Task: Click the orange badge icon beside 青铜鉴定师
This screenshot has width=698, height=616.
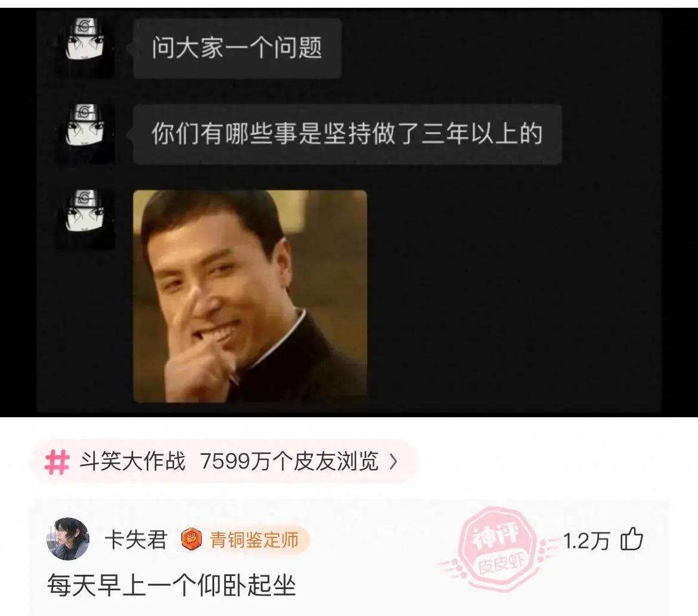Action: pyautogui.click(x=192, y=540)
